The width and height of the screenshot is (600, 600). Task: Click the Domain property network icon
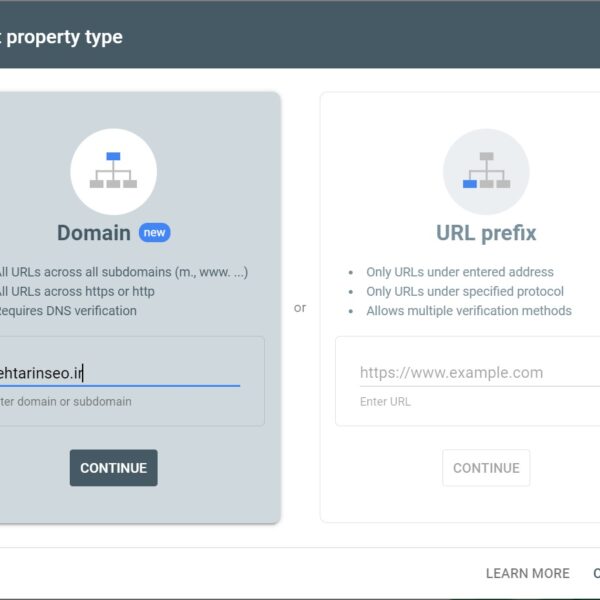[x=113, y=171]
